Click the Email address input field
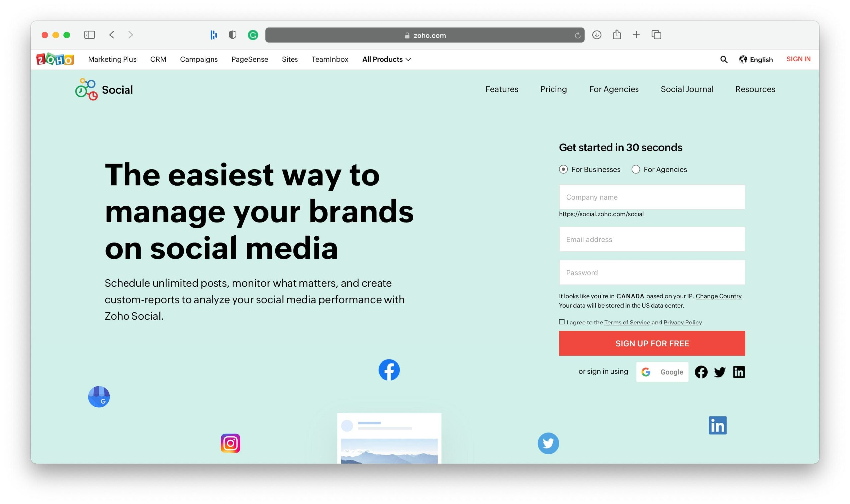The width and height of the screenshot is (850, 504). (652, 239)
